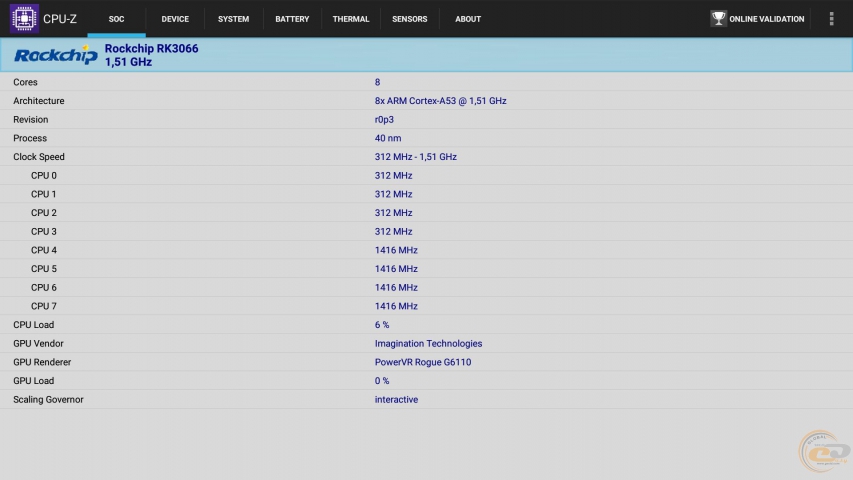Click CPU 7's 1416 MHz value
This screenshot has height=480, width=853.
pyautogui.click(x=396, y=306)
